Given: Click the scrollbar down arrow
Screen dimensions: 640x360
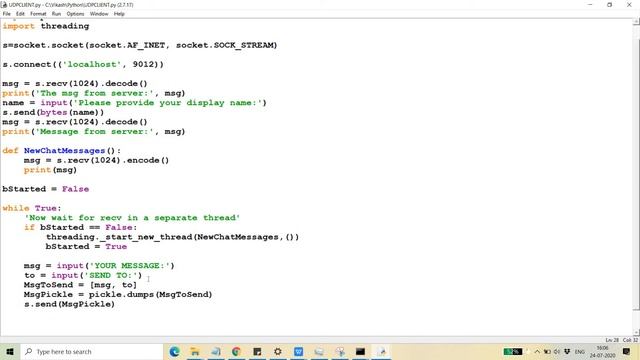Looking at the screenshot, I should (x=636, y=332).
